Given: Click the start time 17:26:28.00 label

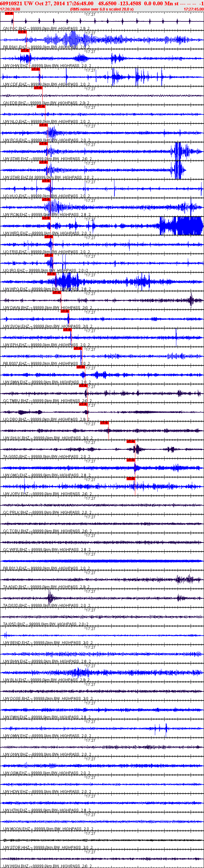Looking at the screenshot, I should click(10, 9).
